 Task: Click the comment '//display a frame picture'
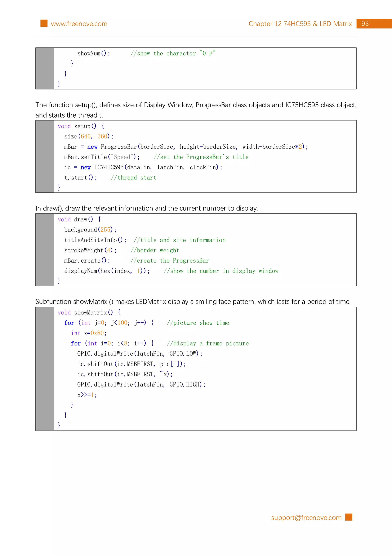pyautogui.click(x=208, y=344)
